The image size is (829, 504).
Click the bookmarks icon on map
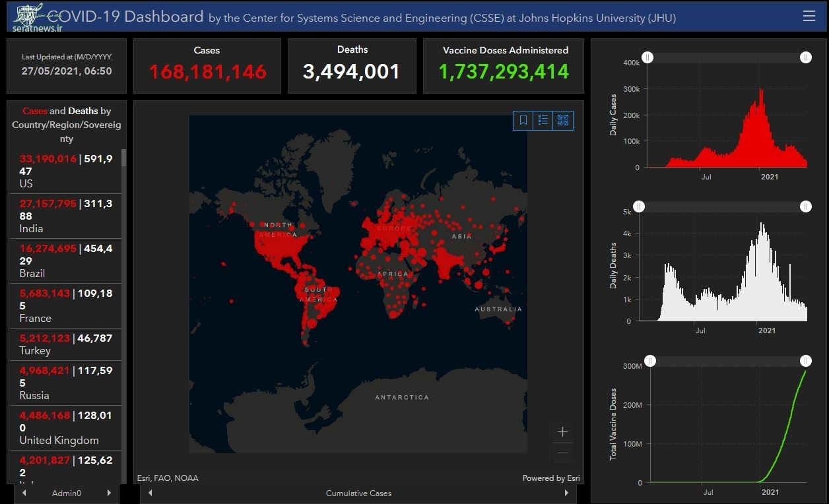(523, 120)
